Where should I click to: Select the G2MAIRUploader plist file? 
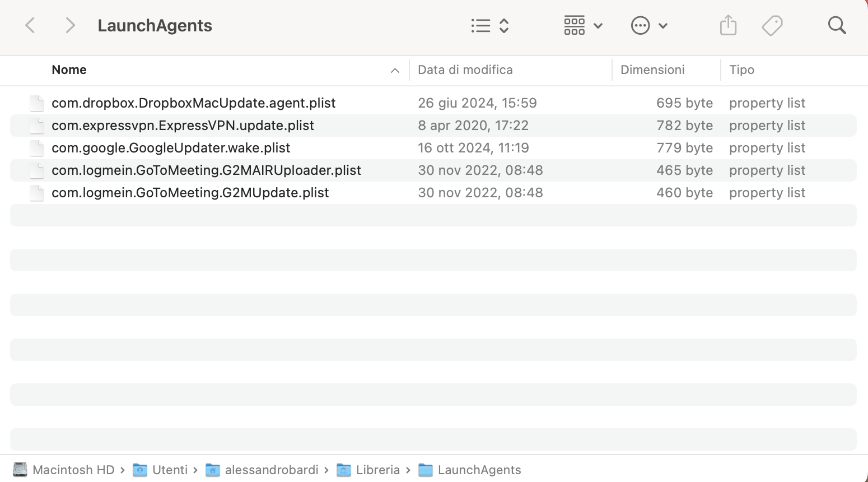(206, 170)
